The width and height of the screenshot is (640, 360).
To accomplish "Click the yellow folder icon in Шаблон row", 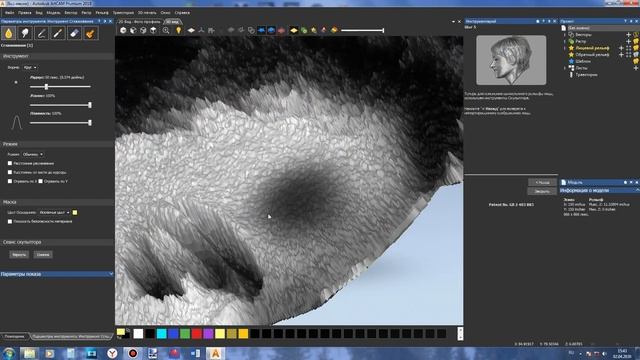I will click(636, 61).
